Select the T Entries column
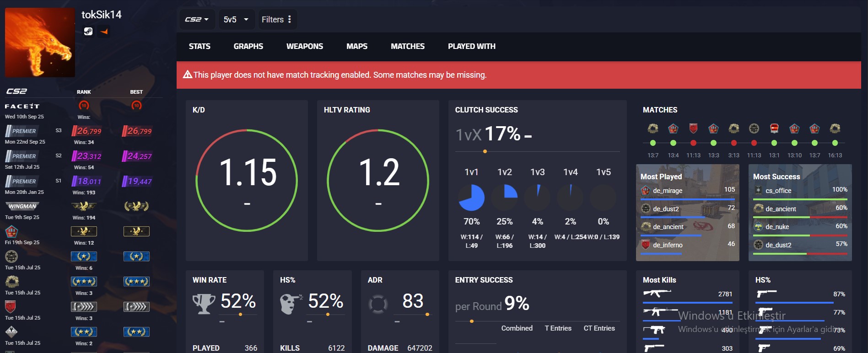Screen dimensions: 868x353 pyautogui.click(x=558, y=328)
